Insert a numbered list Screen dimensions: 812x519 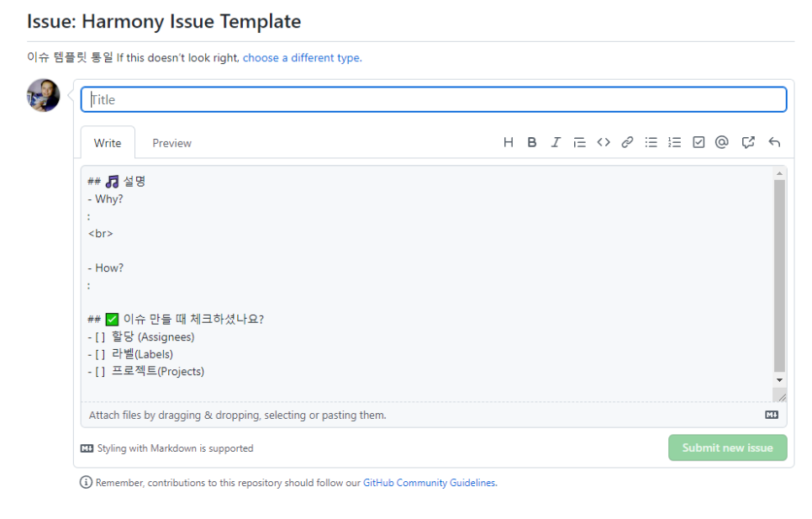(x=675, y=142)
